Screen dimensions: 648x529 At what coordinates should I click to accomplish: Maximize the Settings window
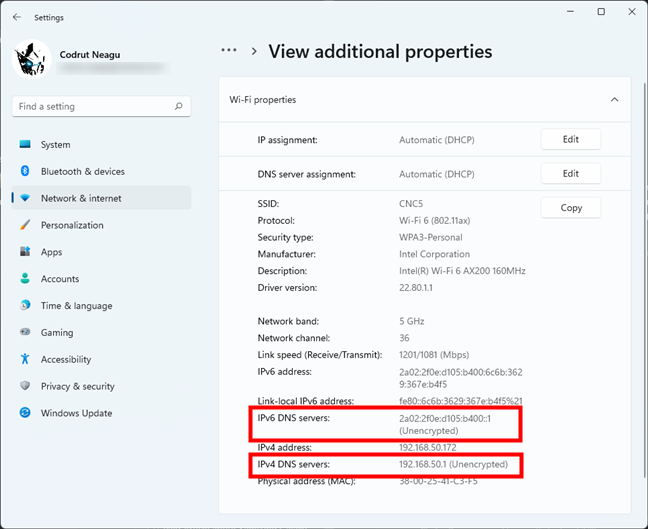(x=601, y=12)
